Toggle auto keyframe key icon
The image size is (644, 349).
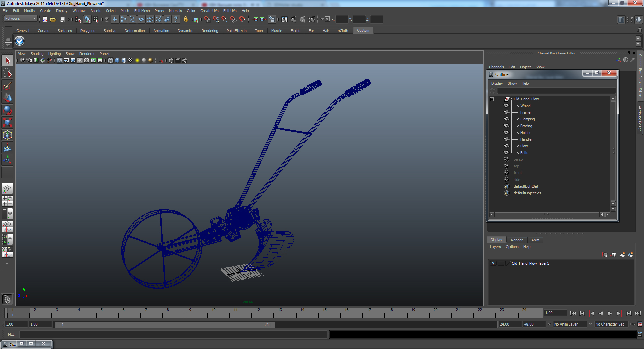click(633, 324)
